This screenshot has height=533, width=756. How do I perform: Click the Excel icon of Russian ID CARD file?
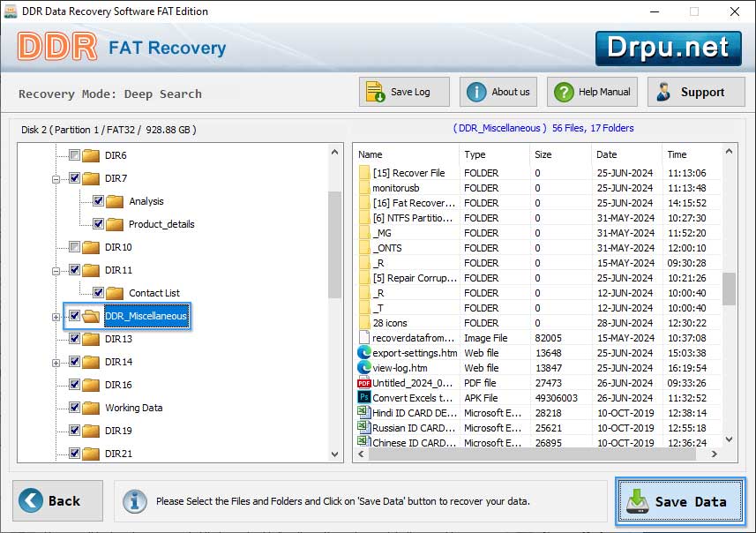pos(363,427)
